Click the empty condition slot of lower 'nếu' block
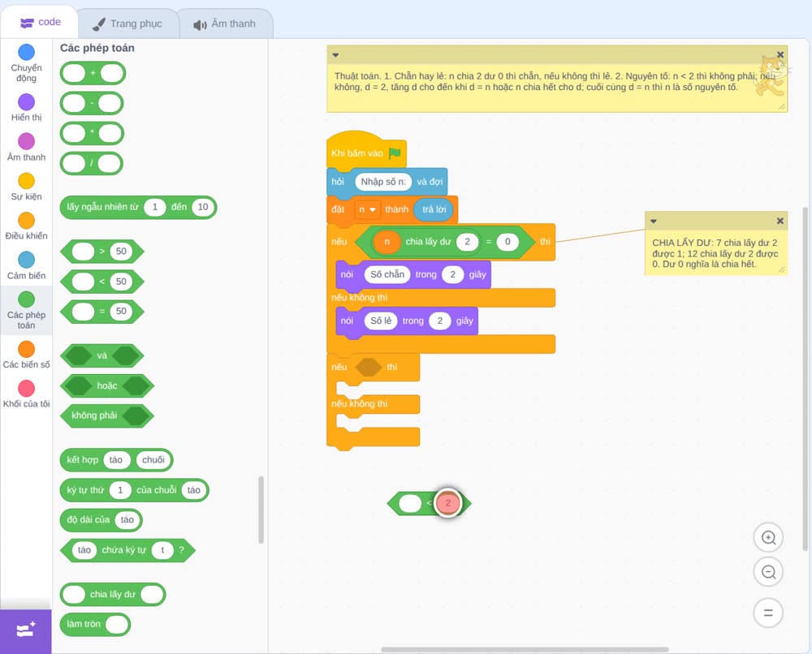This screenshot has width=812, height=654. pos(369,368)
